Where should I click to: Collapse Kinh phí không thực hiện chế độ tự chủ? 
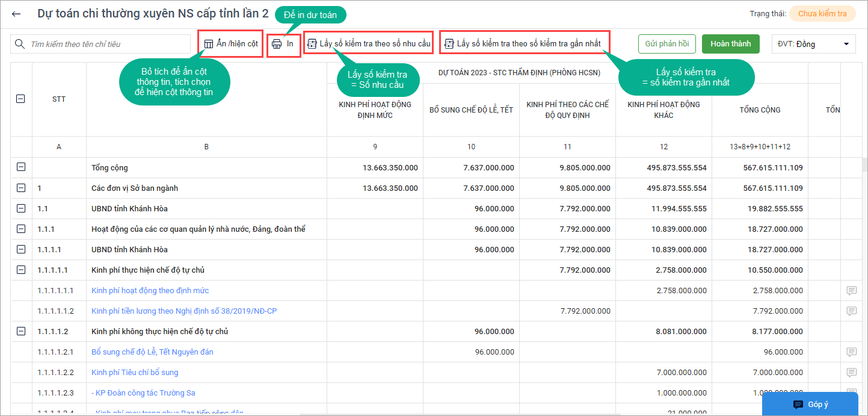point(21,332)
